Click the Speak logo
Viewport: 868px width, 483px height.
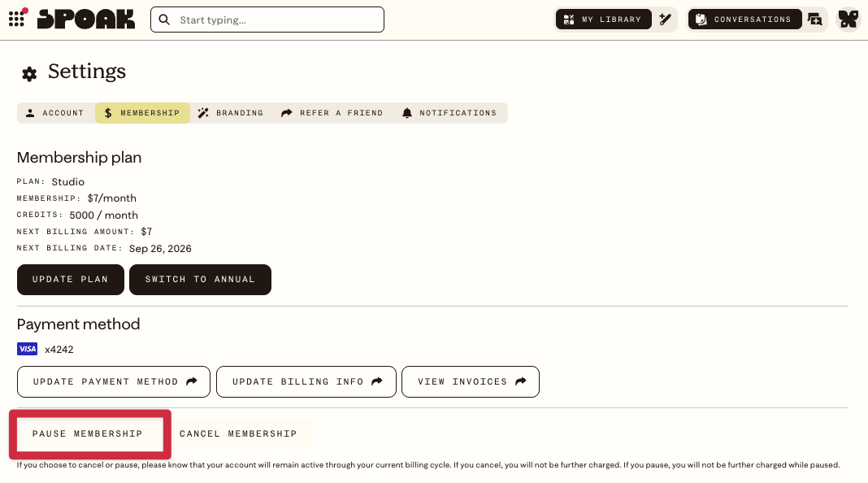click(86, 20)
